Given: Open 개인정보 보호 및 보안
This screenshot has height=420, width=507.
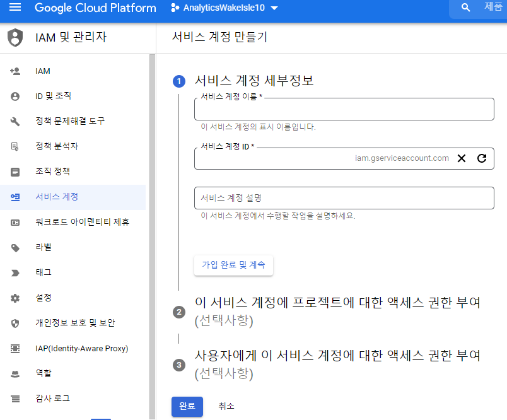Looking at the screenshot, I should pyautogui.click(x=75, y=323).
